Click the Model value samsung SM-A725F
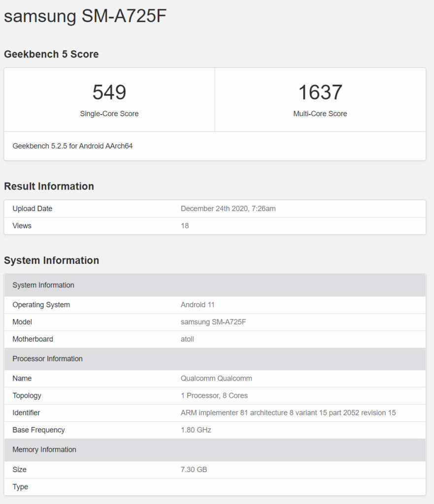The image size is (434, 504). click(x=213, y=322)
